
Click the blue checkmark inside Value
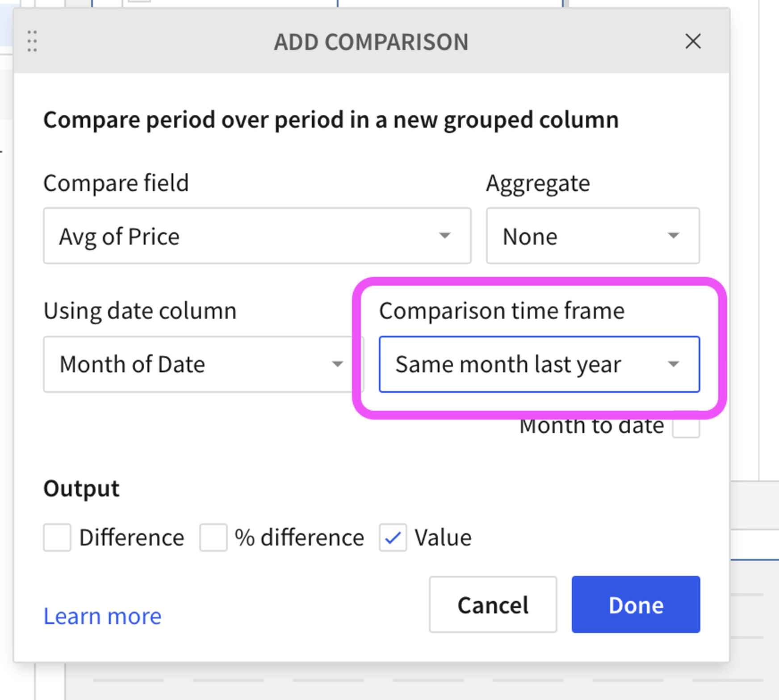pyautogui.click(x=392, y=537)
